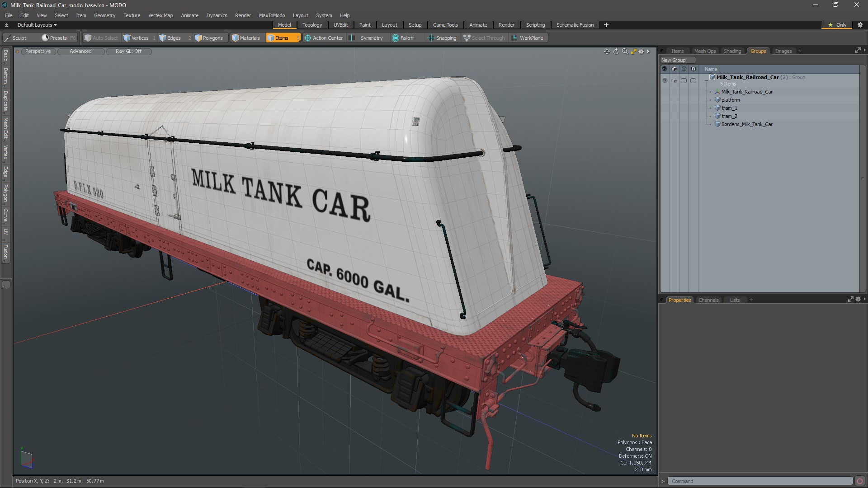The width and height of the screenshot is (868, 488).
Task: Toggle Select Through
Action: [x=484, y=38]
